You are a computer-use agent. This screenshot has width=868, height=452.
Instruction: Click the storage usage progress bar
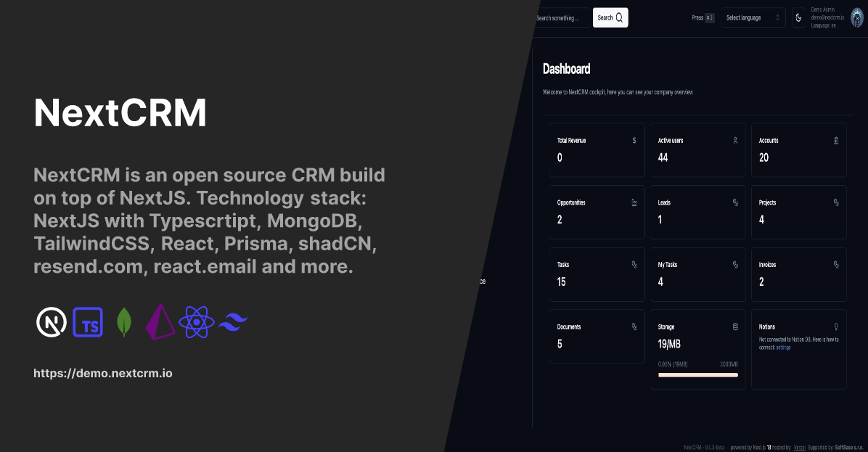[697, 374]
